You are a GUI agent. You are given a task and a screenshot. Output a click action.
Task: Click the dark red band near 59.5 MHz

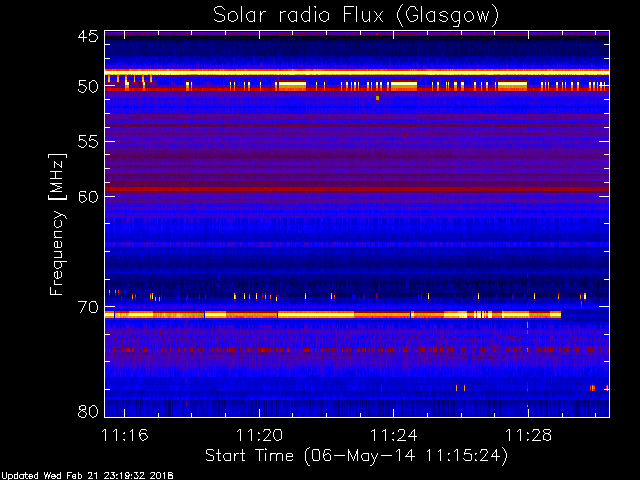tap(357, 189)
